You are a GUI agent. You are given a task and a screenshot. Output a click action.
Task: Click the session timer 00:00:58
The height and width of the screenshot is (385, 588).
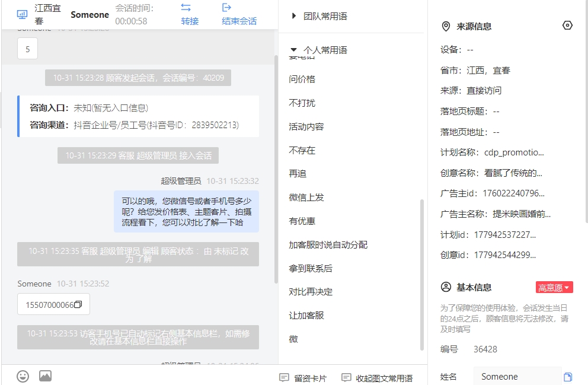pos(131,21)
